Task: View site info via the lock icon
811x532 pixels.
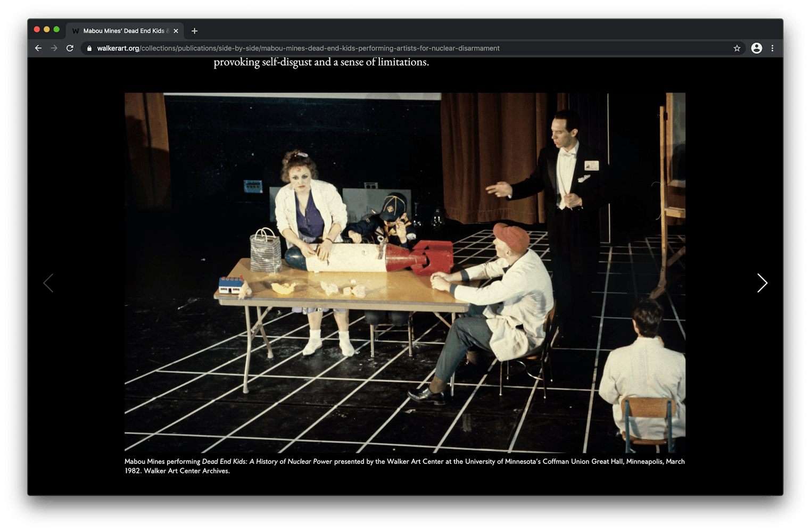Action: (x=89, y=48)
